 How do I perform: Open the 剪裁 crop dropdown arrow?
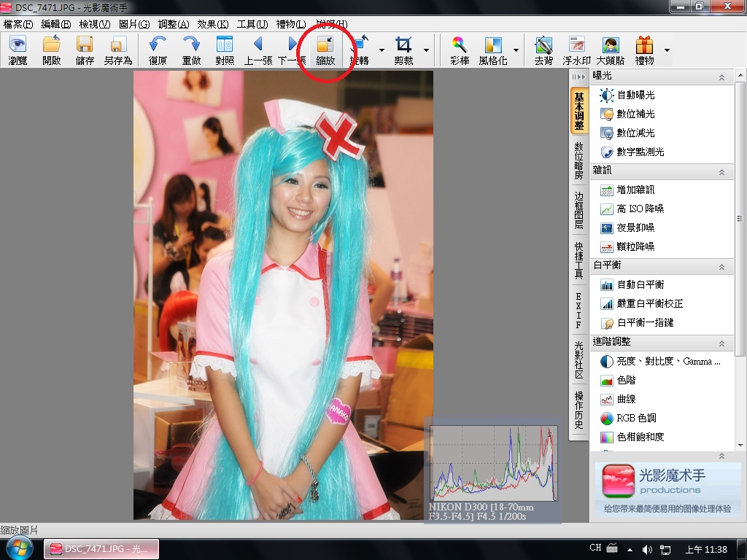pyautogui.click(x=426, y=51)
